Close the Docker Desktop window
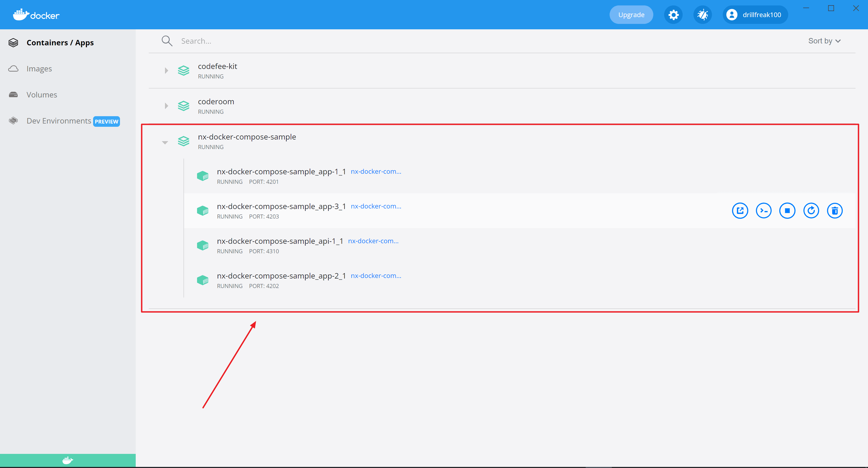Viewport: 868px width, 468px height. coord(856,8)
